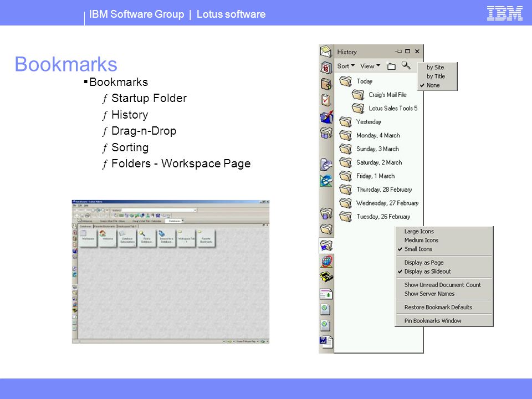Enable Show Unread Document Count

(444, 285)
